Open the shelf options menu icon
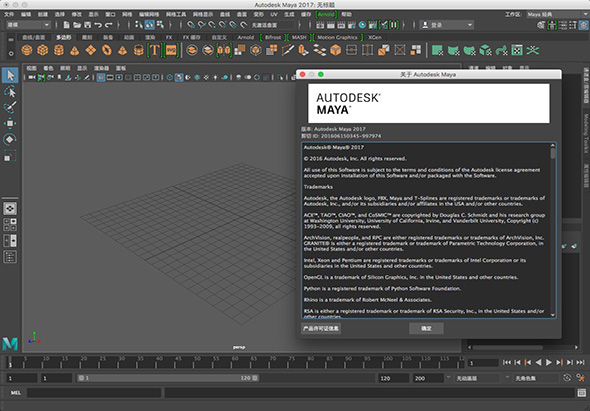This screenshot has width=590, height=411. coord(11,39)
